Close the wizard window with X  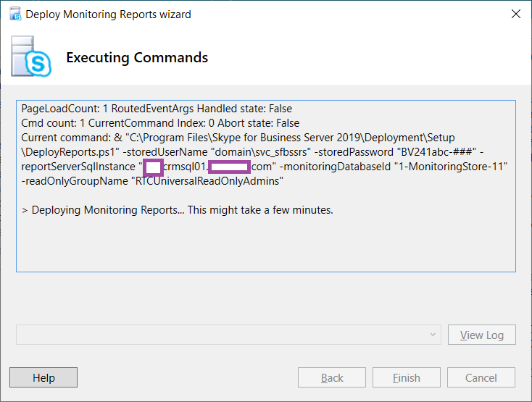tap(516, 14)
